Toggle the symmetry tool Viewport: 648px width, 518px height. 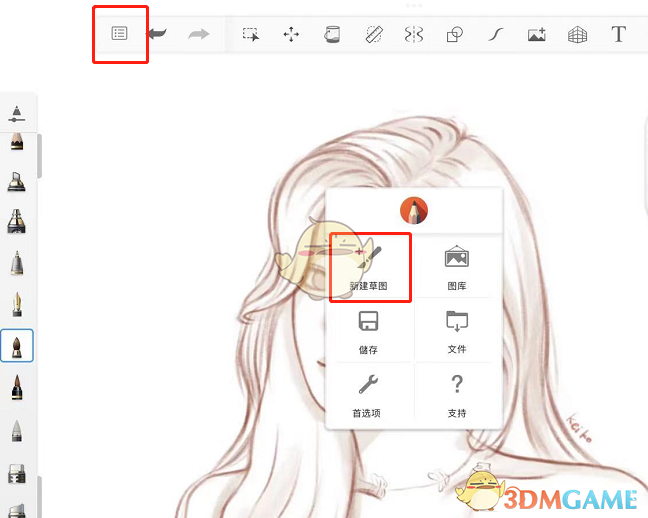click(x=414, y=34)
